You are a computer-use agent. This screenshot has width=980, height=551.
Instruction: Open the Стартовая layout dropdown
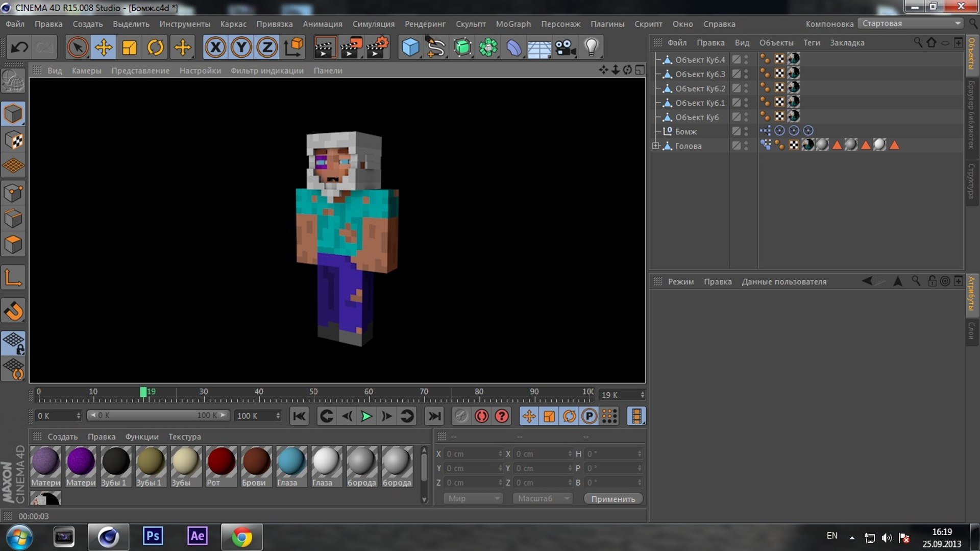(x=911, y=23)
